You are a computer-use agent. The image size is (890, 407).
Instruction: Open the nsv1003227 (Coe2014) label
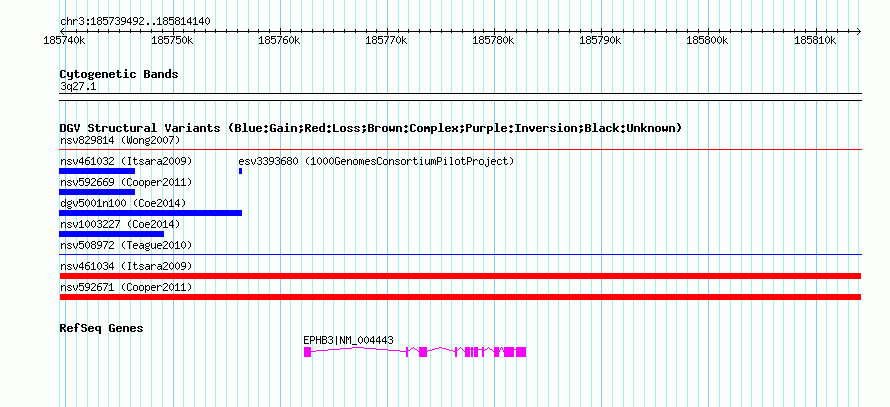[120, 224]
